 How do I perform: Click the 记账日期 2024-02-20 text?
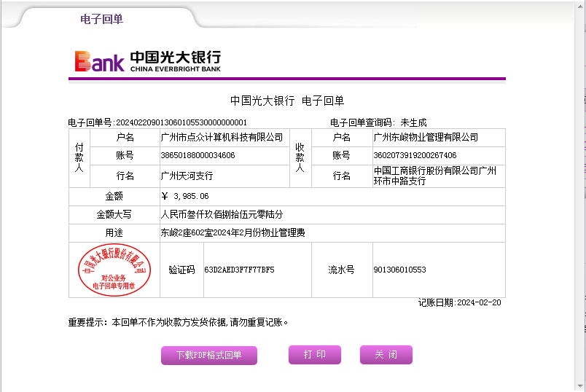[459, 302]
